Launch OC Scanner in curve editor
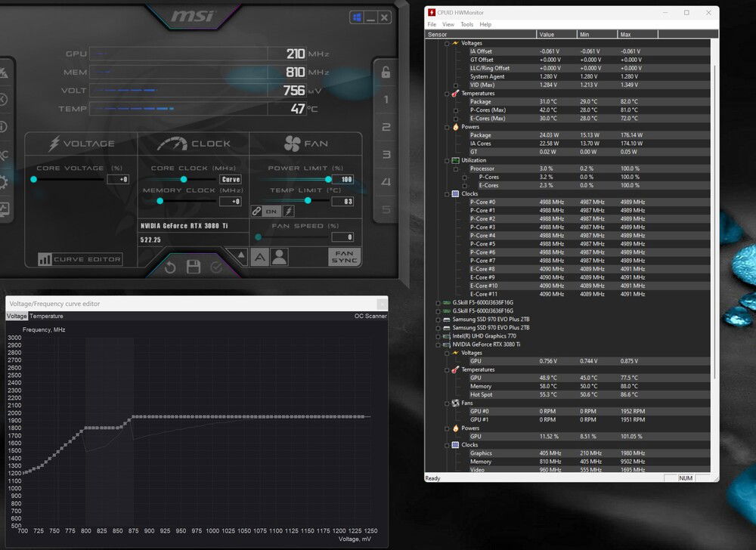 pyautogui.click(x=370, y=316)
